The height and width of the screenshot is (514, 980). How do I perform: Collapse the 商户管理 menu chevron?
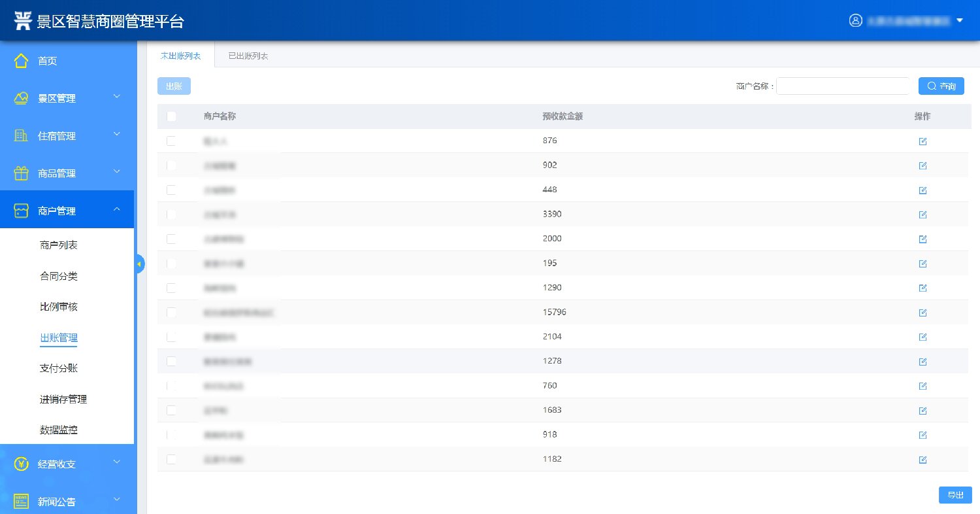pos(117,210)
